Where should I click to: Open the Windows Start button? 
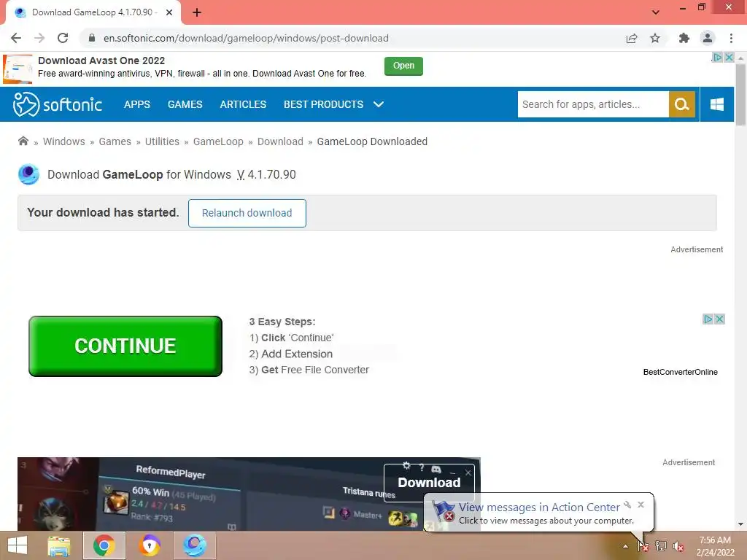[x=18, y=545]
